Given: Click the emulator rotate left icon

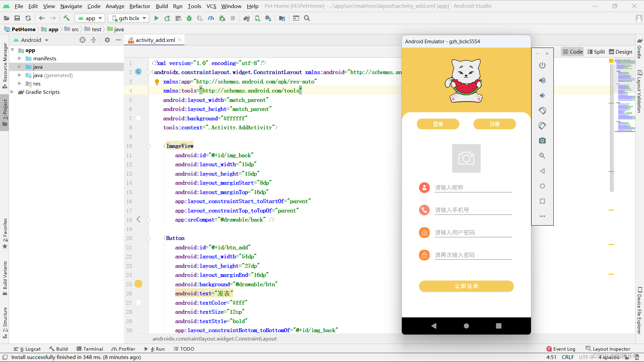Looking at the screenshot, I should coord(542,111).
